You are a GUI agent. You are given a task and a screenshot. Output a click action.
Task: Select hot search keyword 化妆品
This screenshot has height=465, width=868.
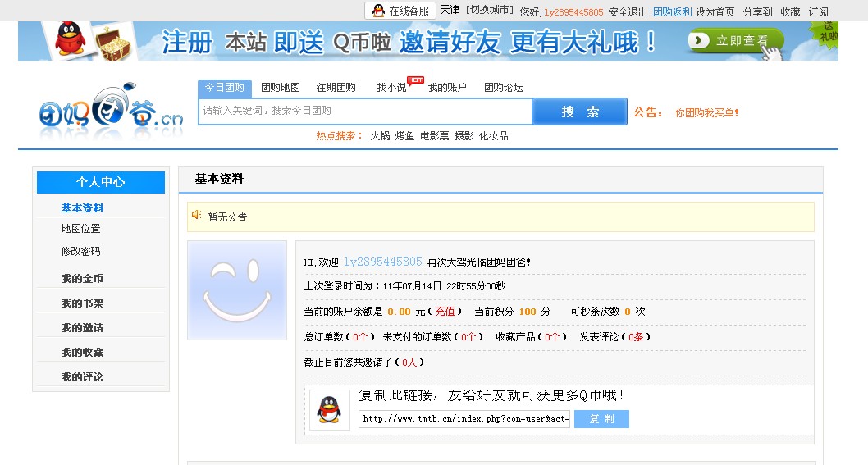coord(493,136)
